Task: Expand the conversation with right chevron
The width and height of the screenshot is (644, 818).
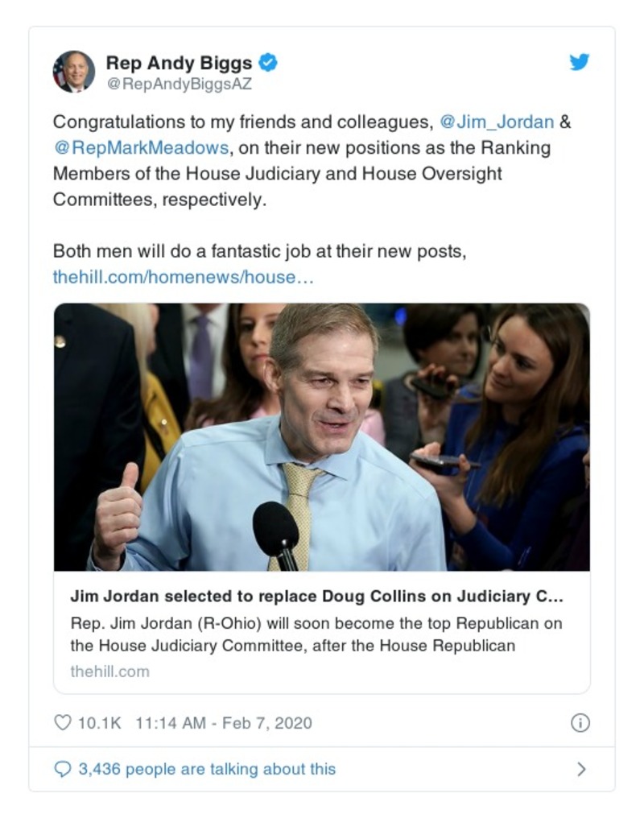Action: click(581, 770)
